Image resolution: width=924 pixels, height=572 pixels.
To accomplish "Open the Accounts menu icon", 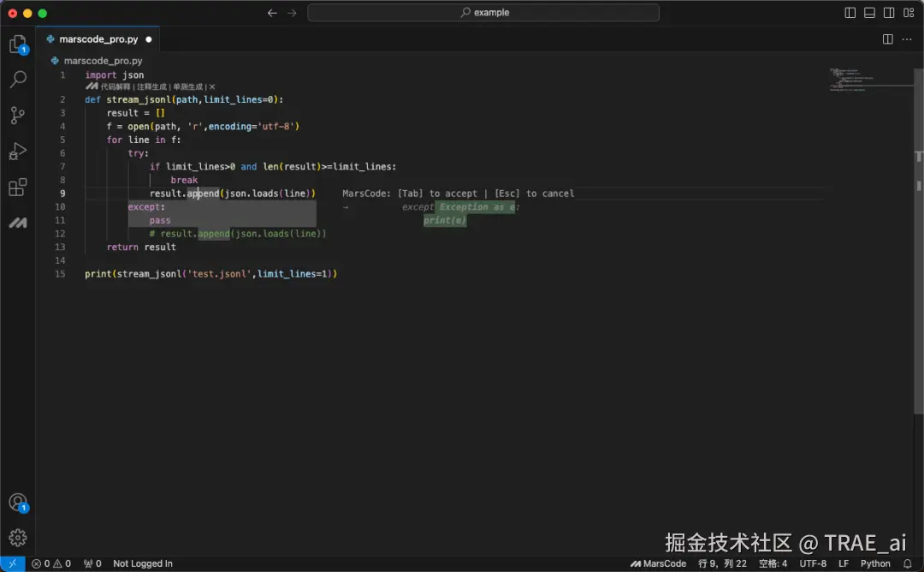I will 18,503.
